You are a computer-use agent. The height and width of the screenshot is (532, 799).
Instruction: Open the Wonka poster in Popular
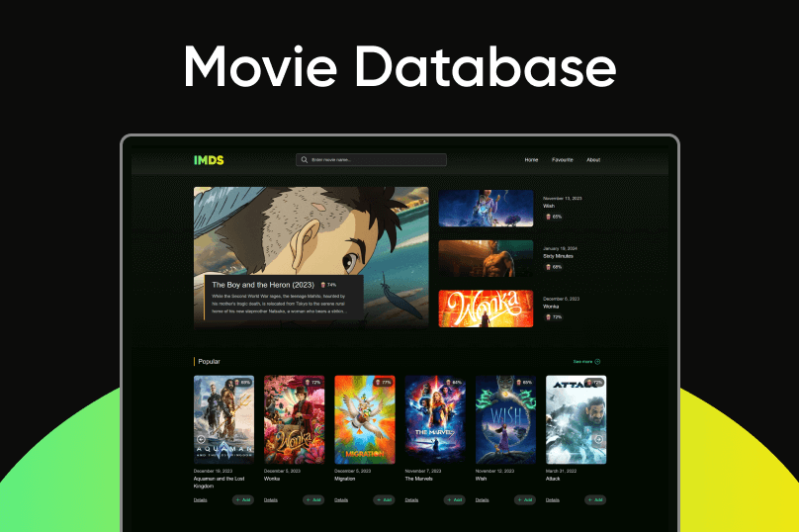294,419
